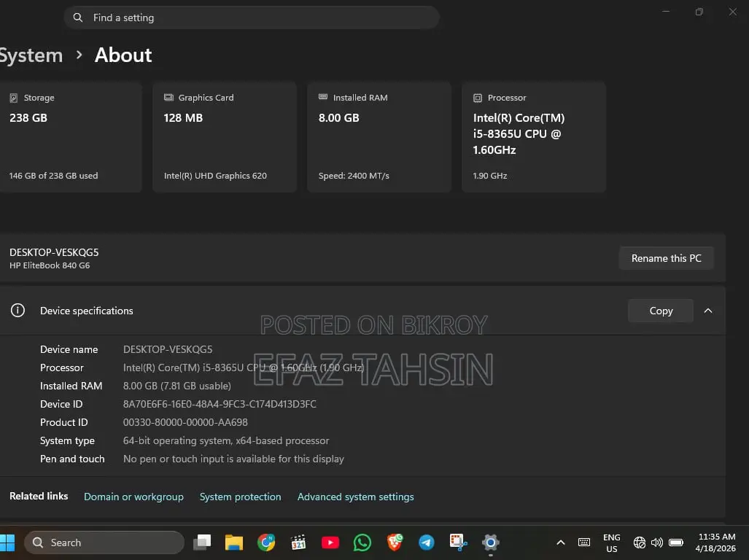Image resolution: width=749 pixels, height=560 pixels.
Task: Go back to System in the breadcrumb
Action: click(x=31, y=55)
